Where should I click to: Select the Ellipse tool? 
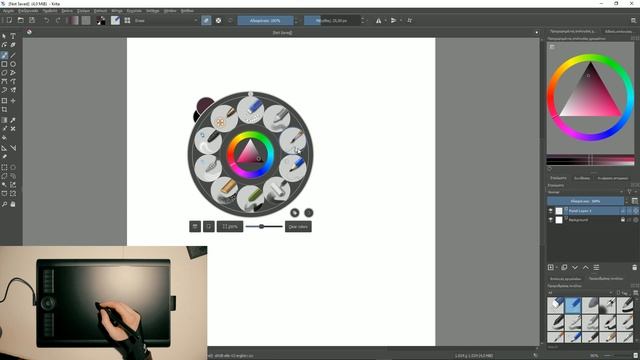pyautogui.click(x=13, y=64)
